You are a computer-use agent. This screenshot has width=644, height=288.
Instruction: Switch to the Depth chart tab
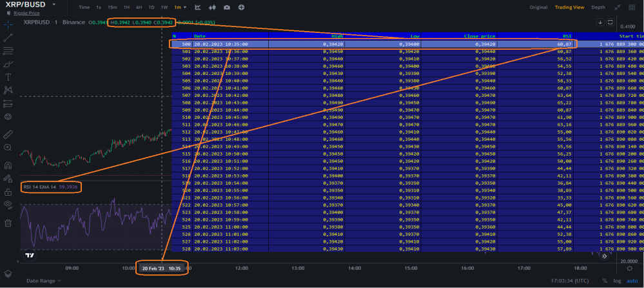[598, 7]
